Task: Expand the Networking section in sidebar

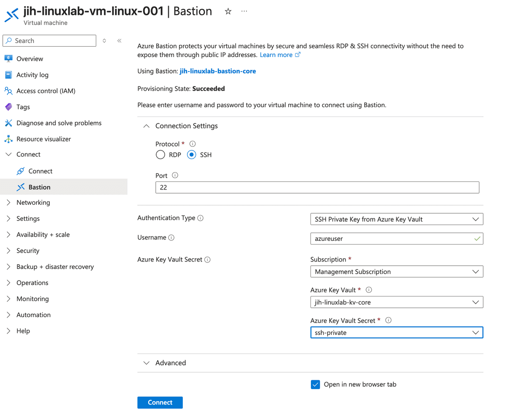Action: coord(33,203)
